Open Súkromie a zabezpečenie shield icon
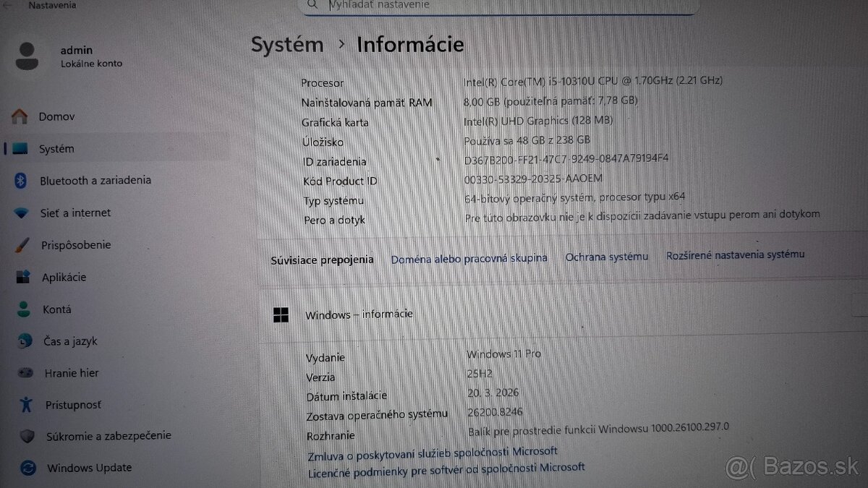 [27, 436]
